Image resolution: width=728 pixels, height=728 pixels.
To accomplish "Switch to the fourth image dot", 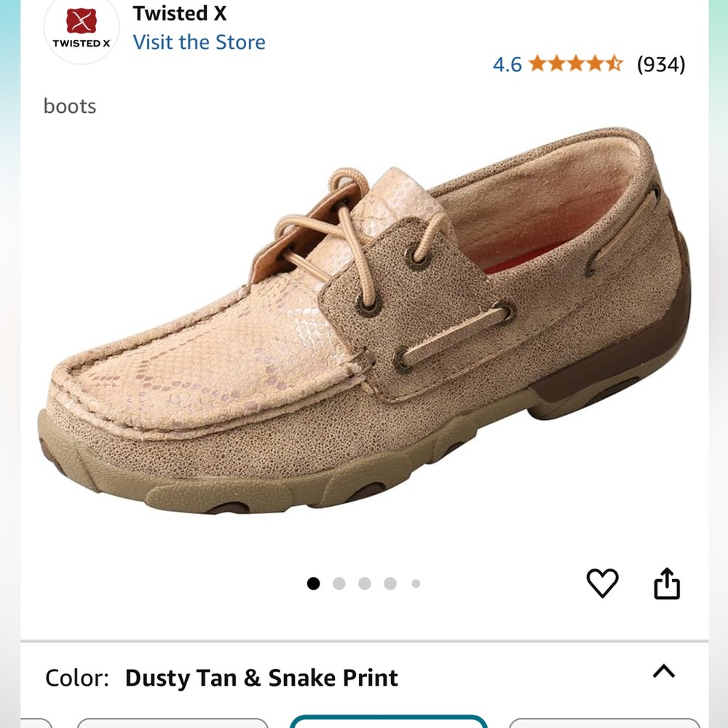I will pos(390,583).
